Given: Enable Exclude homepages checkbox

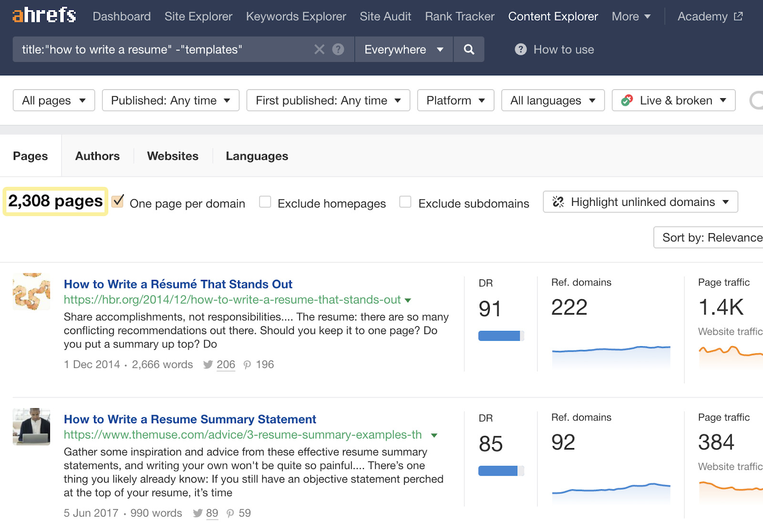Looking at the screenshot, I should tap(265, 202).
